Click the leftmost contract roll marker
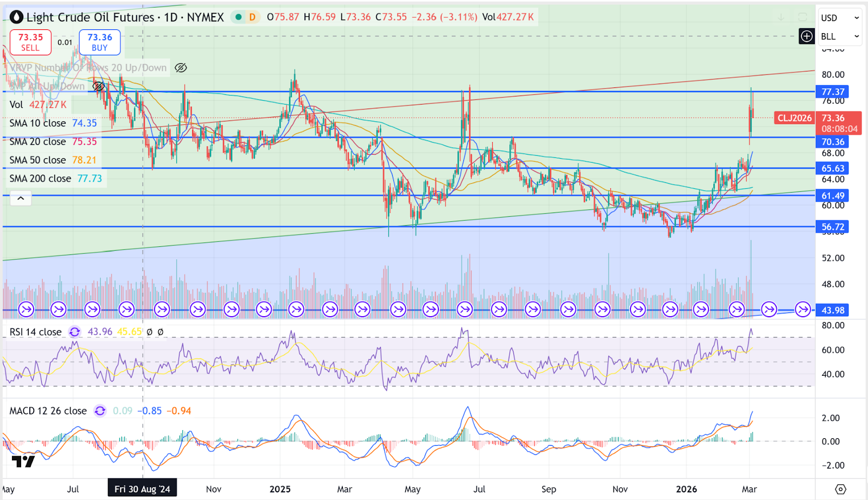Image resolution: width=868 pixels, height=500 pixels. (26, 310)
